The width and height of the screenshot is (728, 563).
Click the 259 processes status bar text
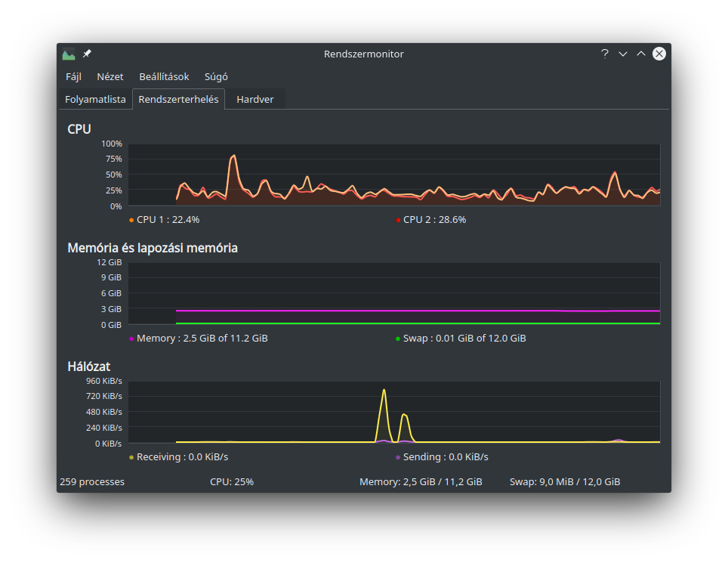click(92, 481)
